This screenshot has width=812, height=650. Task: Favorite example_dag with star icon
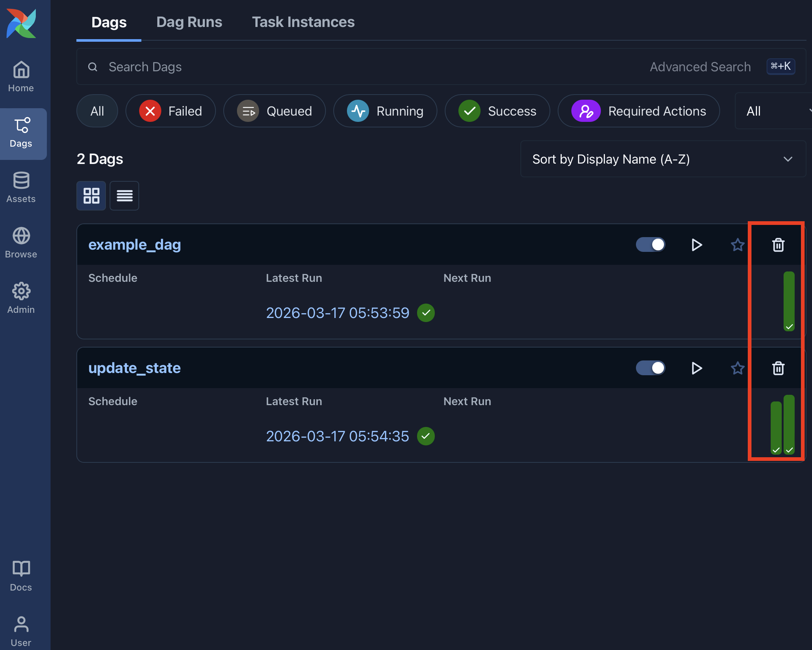(737, 245)
